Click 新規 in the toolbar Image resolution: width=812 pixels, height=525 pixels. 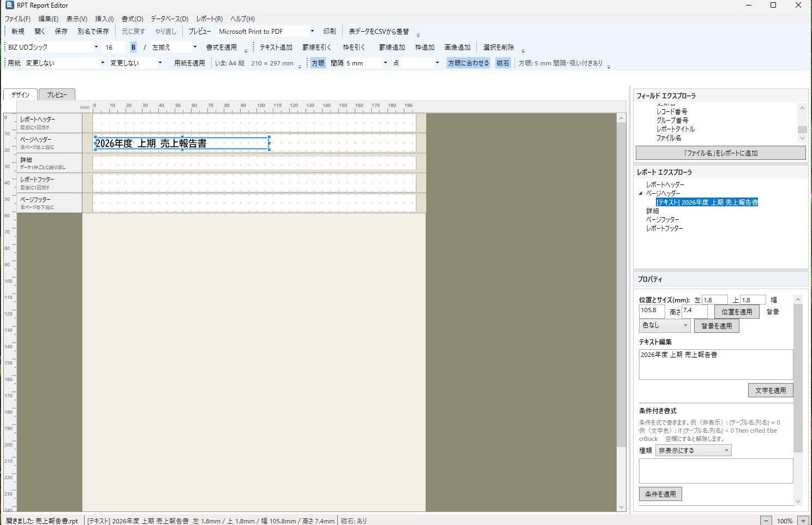click(18, 32)
